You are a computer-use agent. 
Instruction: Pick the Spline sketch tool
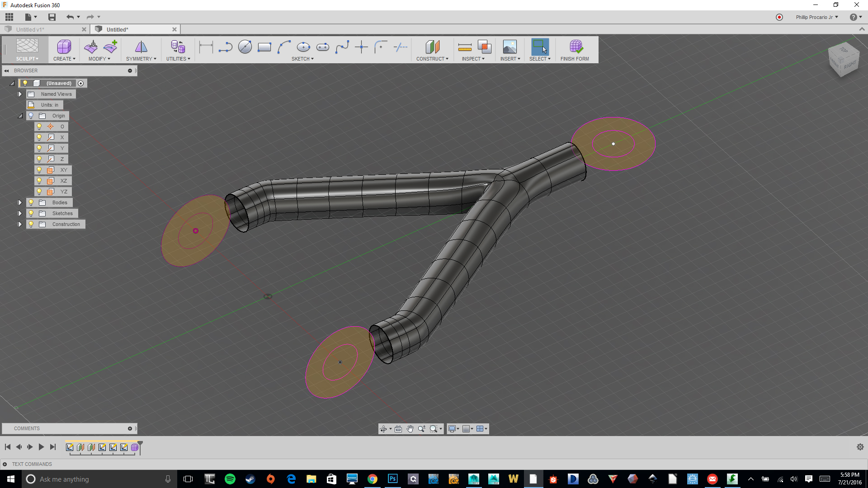342,47
